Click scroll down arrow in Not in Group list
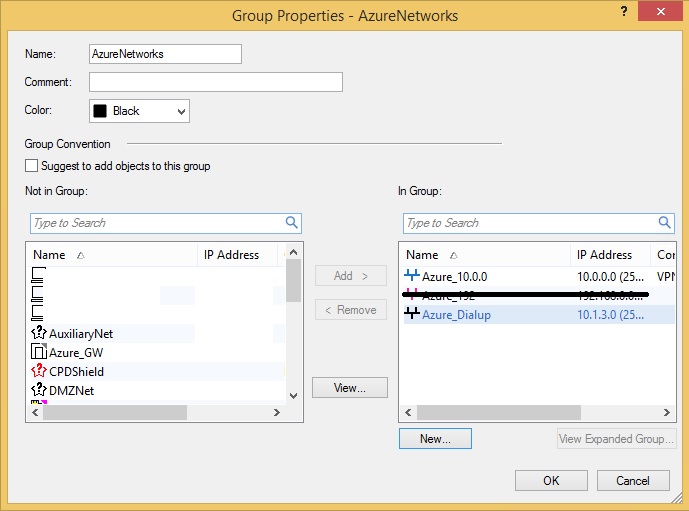This screenshot has height=511, width=689. click(294, 395)
